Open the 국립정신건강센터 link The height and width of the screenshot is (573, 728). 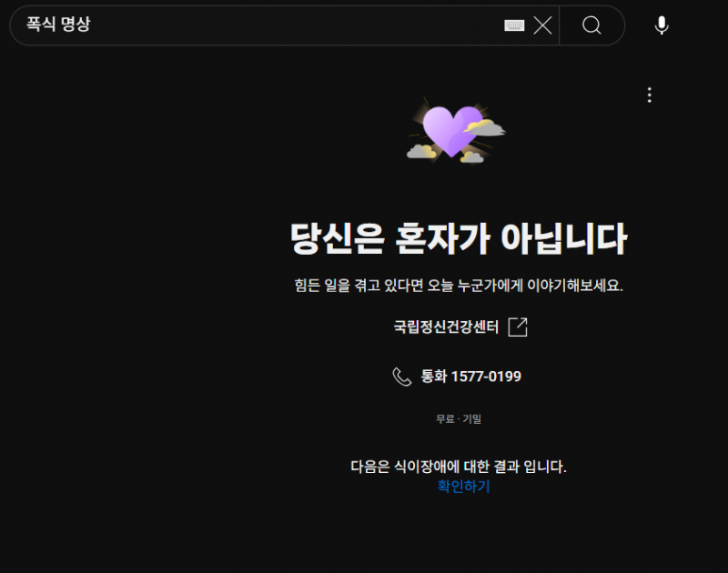pyautogui.click(x=446, y=327)
